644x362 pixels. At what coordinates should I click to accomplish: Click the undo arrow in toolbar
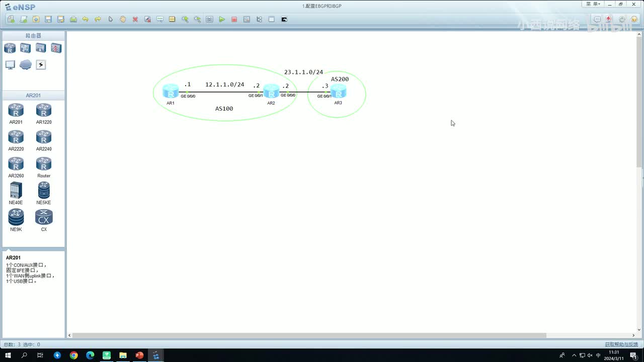click(x=86, y=20)
